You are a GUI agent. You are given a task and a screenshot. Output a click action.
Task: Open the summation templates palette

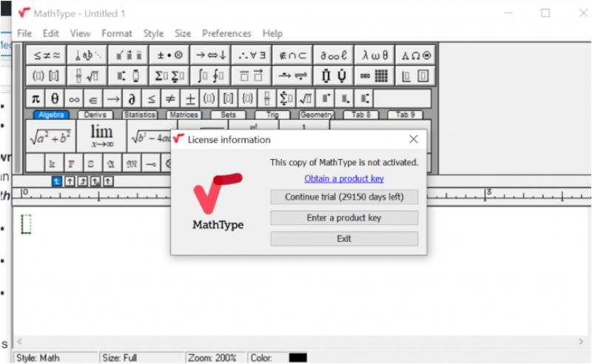169,76
